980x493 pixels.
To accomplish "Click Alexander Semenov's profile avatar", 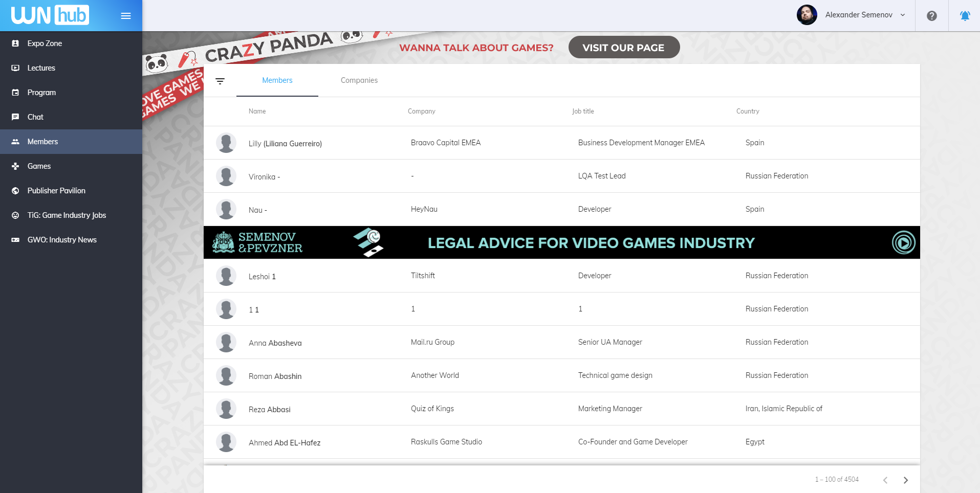I will [x=807, y=15].
